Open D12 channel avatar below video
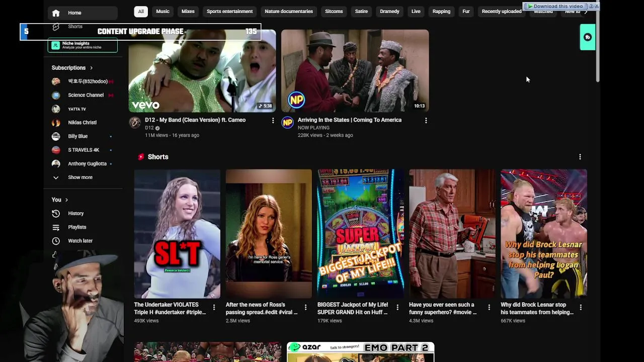The image size is (644, 362). coord(135,122)
